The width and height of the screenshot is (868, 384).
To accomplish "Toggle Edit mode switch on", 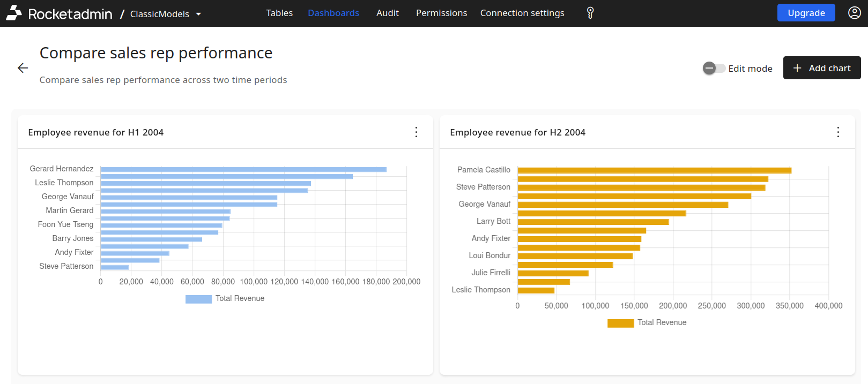I will (714, 68).
